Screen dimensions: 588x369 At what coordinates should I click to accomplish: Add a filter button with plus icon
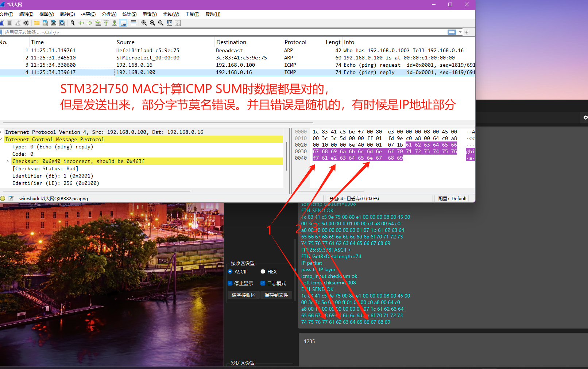tap(467, 32)
